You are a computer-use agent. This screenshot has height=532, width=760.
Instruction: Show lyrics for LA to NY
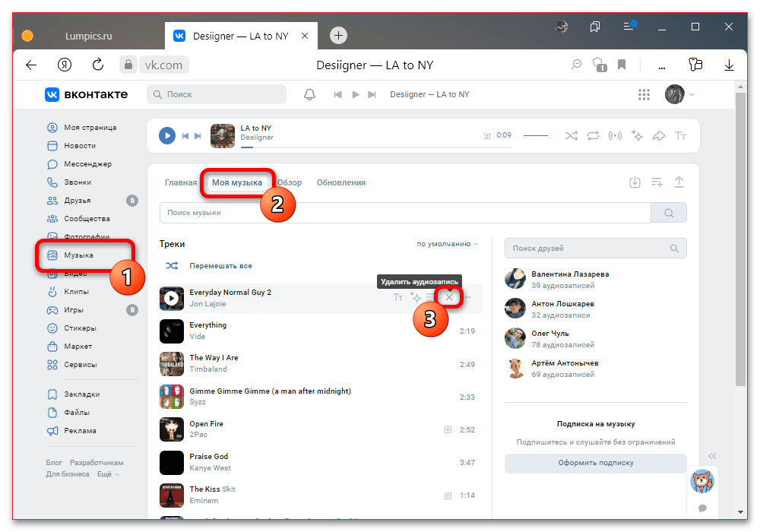click(x=680, y=136)
